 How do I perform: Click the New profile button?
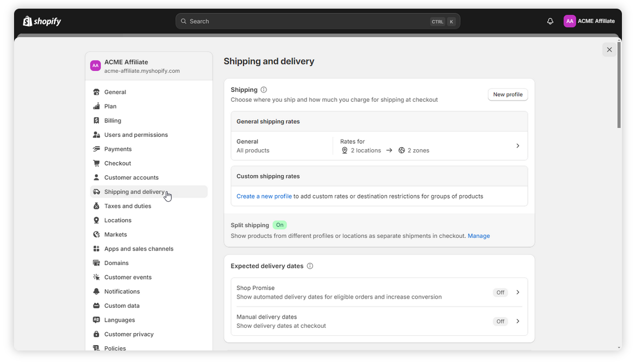507,95
